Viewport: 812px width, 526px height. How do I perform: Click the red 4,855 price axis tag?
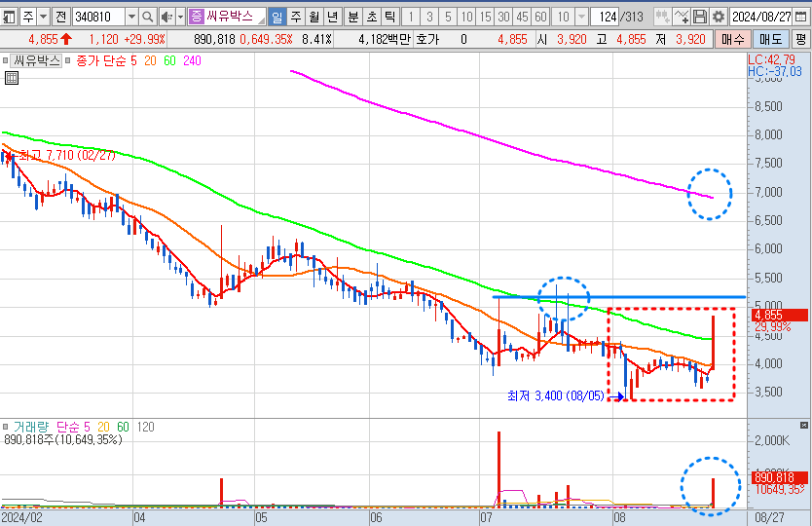779,315
